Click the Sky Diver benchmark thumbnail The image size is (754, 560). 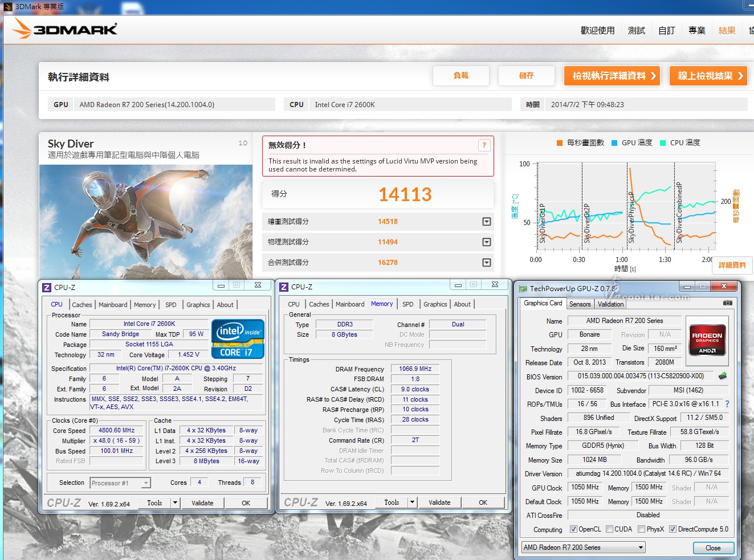146,221
